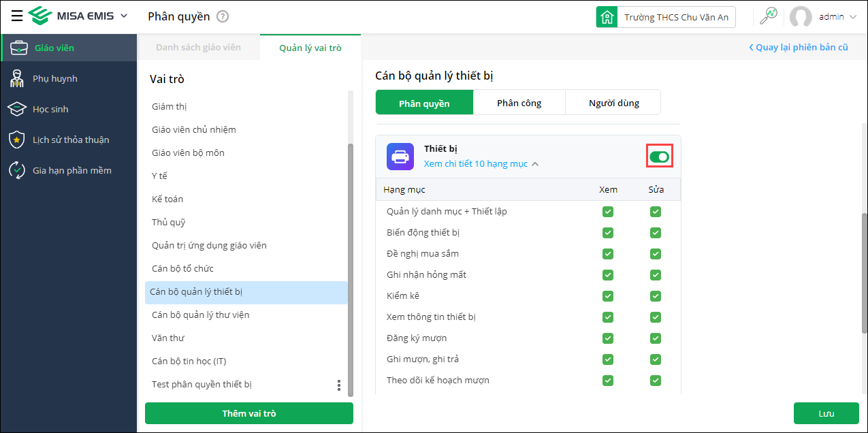
Task: Open the Danh sách giáo viên tab
Action: click(198, 48)
